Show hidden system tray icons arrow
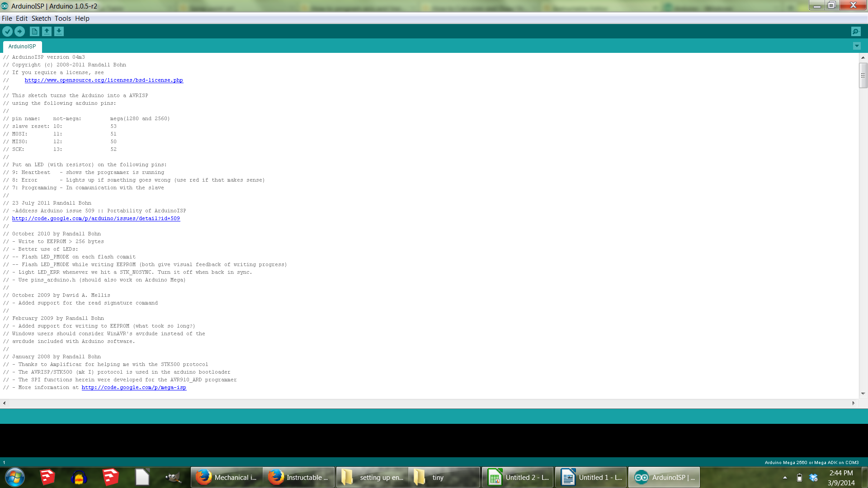This screenshot has width=868, height=488. 785,477
